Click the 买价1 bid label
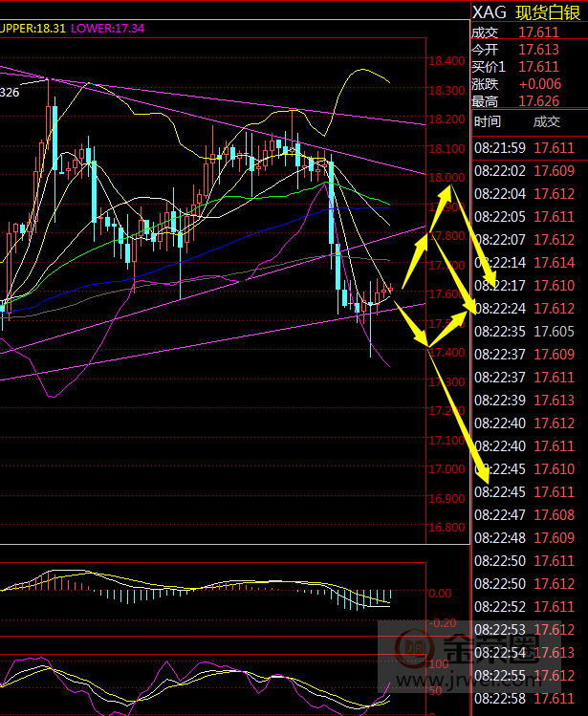Screen dimensions: 588x716 coord(489,67)
